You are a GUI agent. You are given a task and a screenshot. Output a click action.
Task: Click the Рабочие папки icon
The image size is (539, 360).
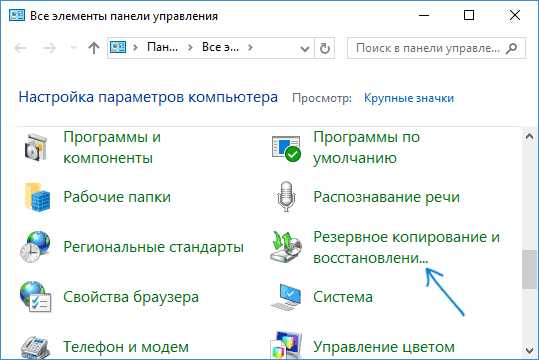(x=37, y=197)
